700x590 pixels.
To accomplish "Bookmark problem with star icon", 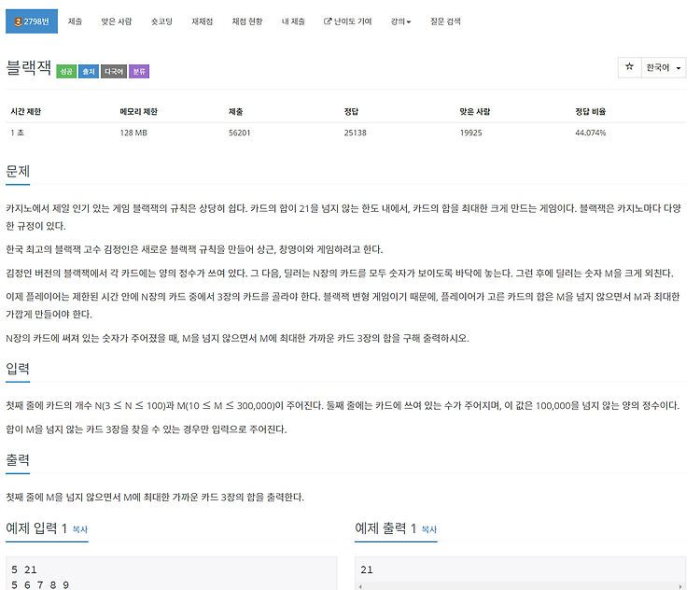I will [629, 67].
